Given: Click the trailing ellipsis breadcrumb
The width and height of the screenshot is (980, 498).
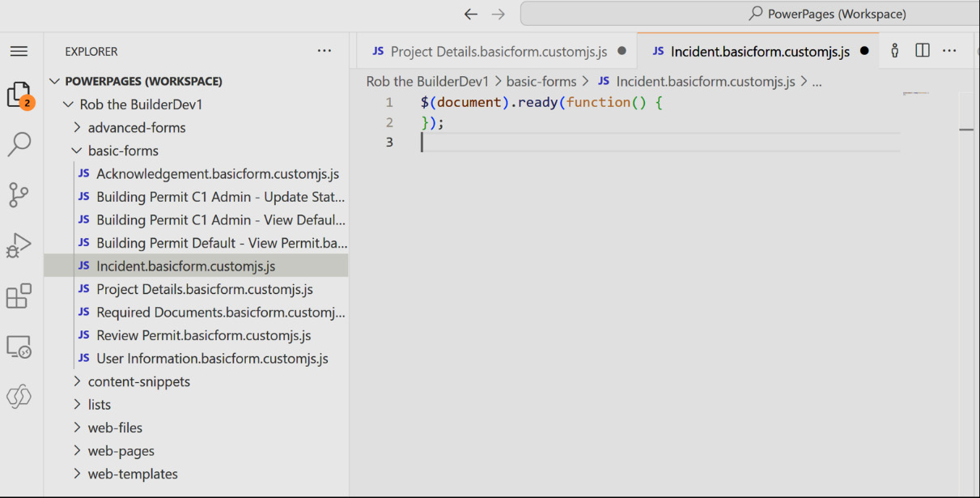Looking at the screenshot, I should click(x=817, y=82).
